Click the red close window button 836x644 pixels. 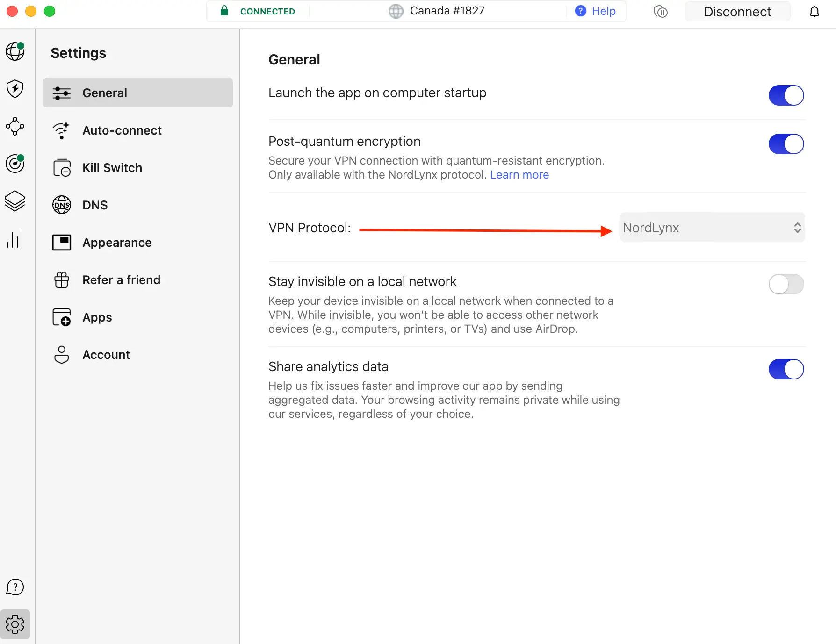pos(12,11)
